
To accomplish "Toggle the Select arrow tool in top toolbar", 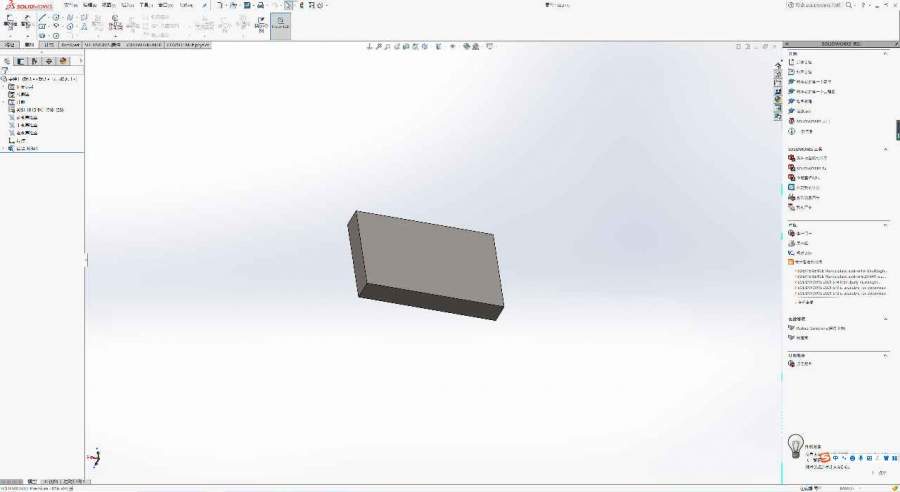I will (289, 5).
